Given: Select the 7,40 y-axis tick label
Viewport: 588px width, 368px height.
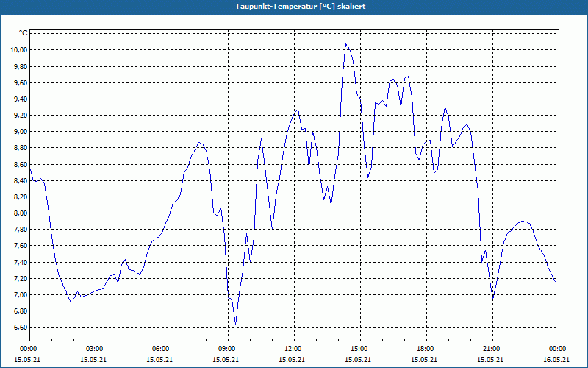Looking at the screenshot, I should (21, 263).
